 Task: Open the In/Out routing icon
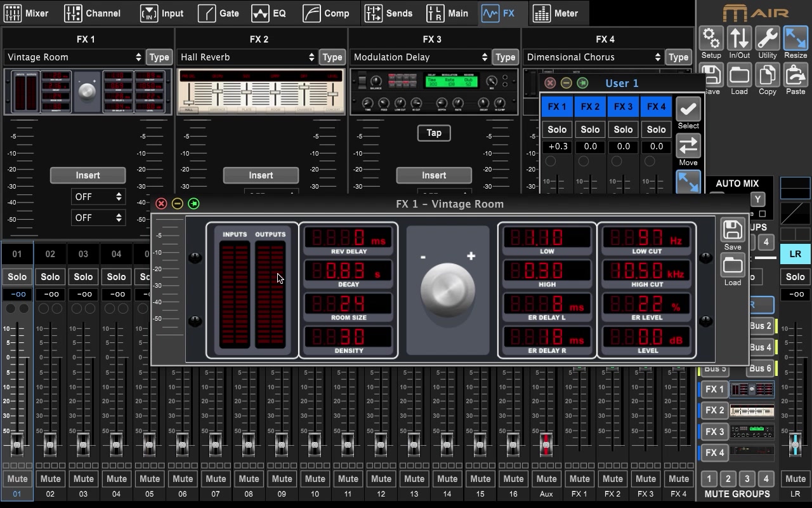(739, 39)
